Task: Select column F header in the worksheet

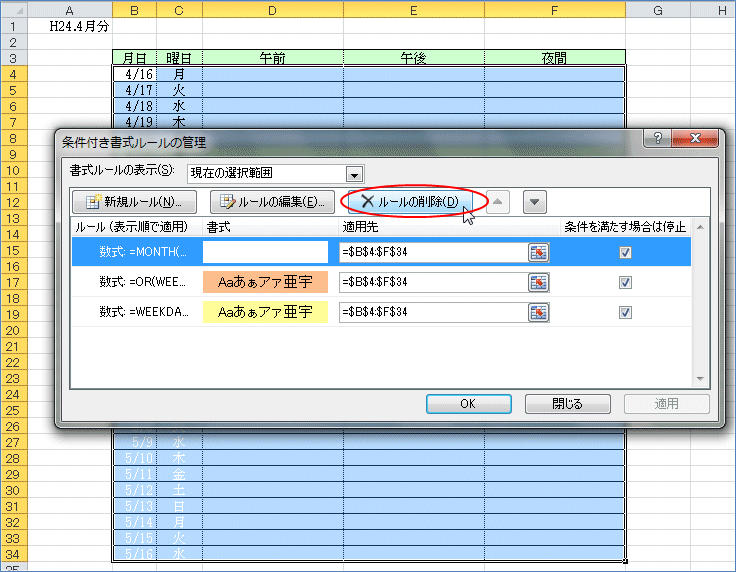Action: [x=555, y=10]
